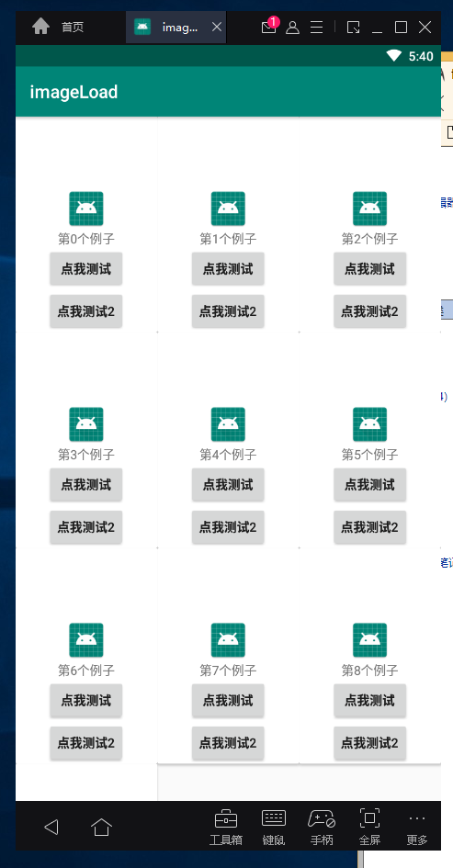Select the 第4个例子 label
The width and height of the screenshot is (453, 868).
click(x=228, y=455)
